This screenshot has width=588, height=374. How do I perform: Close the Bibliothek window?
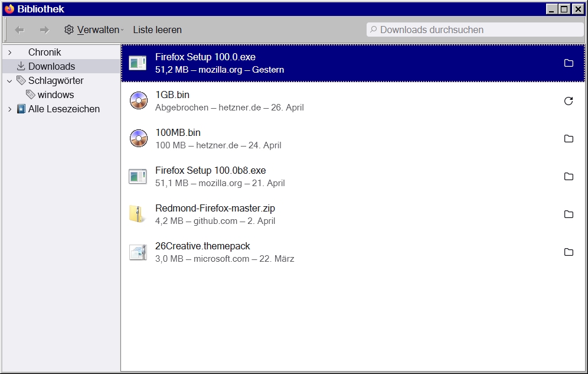pos(578,9)
